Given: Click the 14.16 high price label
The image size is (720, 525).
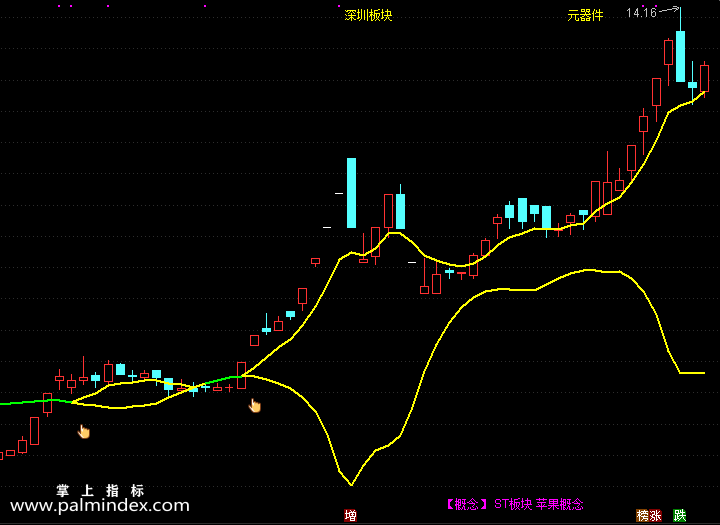Looking at the screenshot, I should click(x=641, y=13).
